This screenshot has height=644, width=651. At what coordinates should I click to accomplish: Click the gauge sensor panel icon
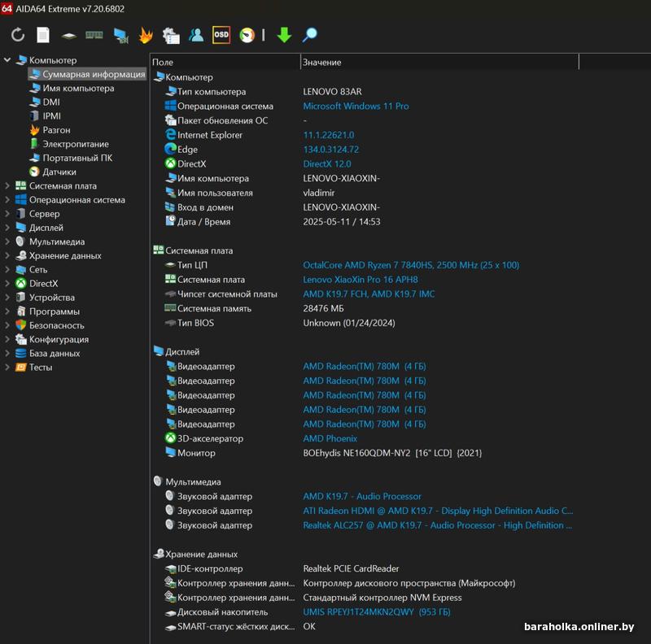[x=247, y=35]
